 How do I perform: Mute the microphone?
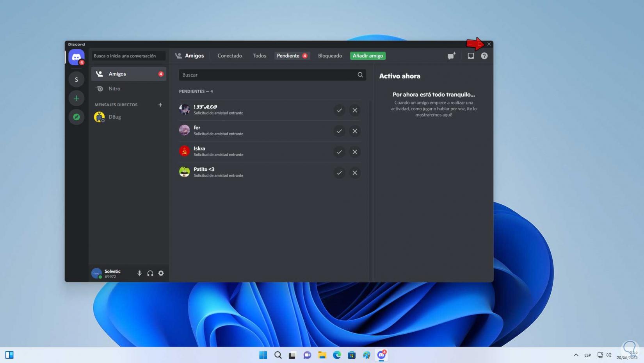point(139,274)
